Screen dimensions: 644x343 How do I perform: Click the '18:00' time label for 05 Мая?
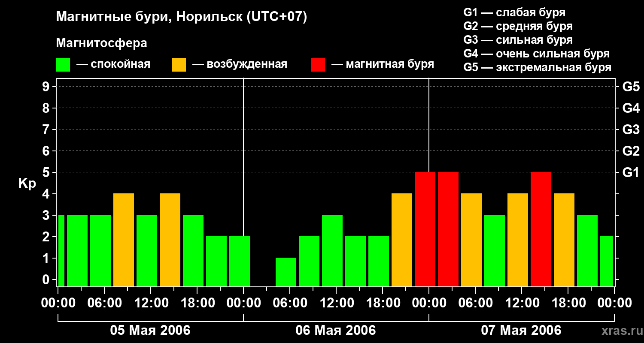(197, 303)
